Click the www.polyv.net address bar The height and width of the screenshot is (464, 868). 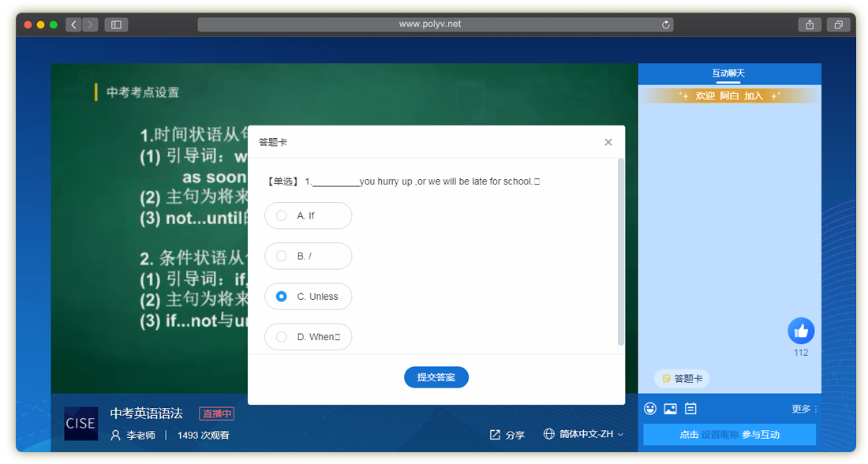430,24
